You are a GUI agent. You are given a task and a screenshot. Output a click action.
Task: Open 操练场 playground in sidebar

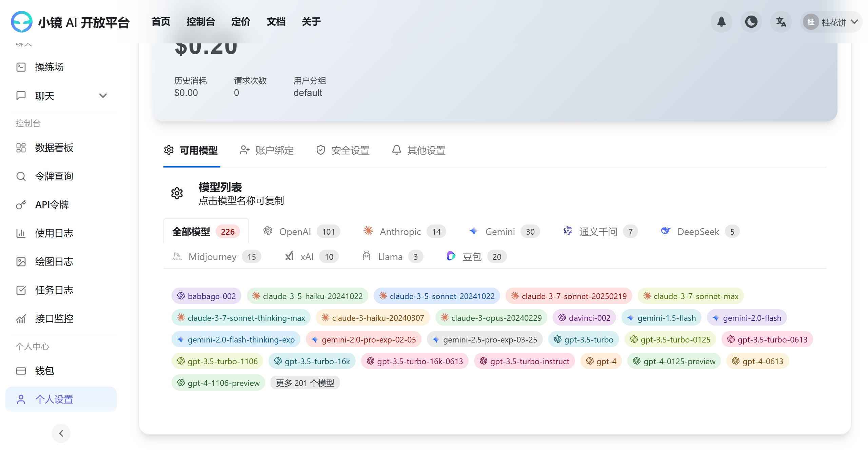tap(61, 67)
